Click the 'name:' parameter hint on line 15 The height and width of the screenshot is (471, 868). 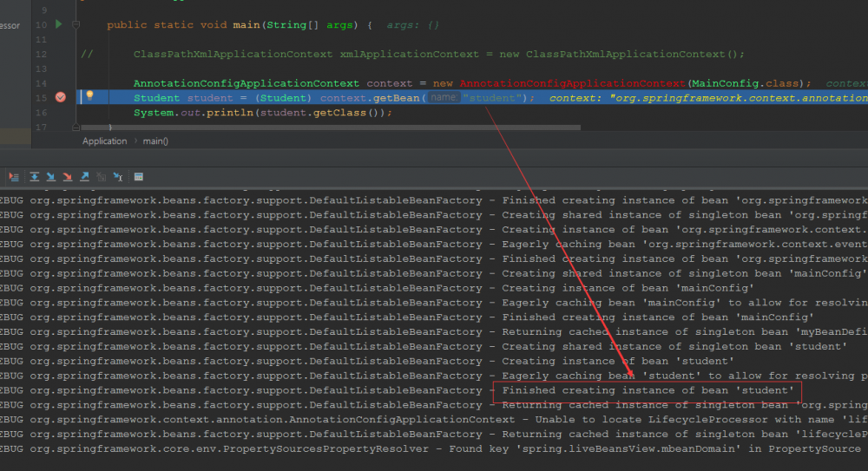point(444,97)
